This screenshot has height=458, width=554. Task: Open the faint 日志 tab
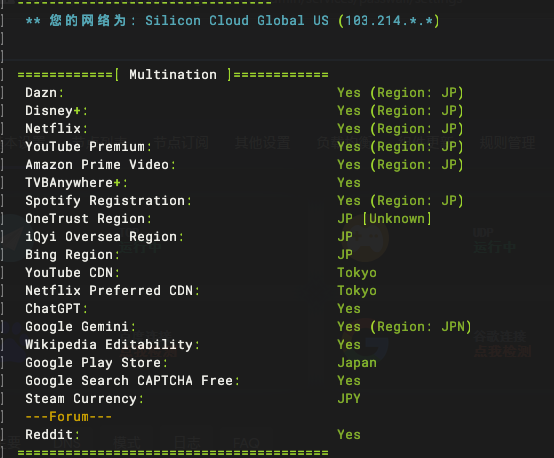[x=187, y=443]
